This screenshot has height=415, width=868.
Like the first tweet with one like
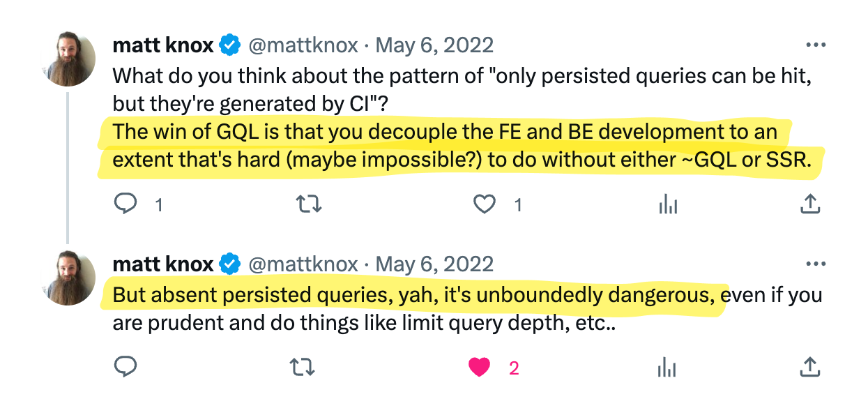click(484, 204)
